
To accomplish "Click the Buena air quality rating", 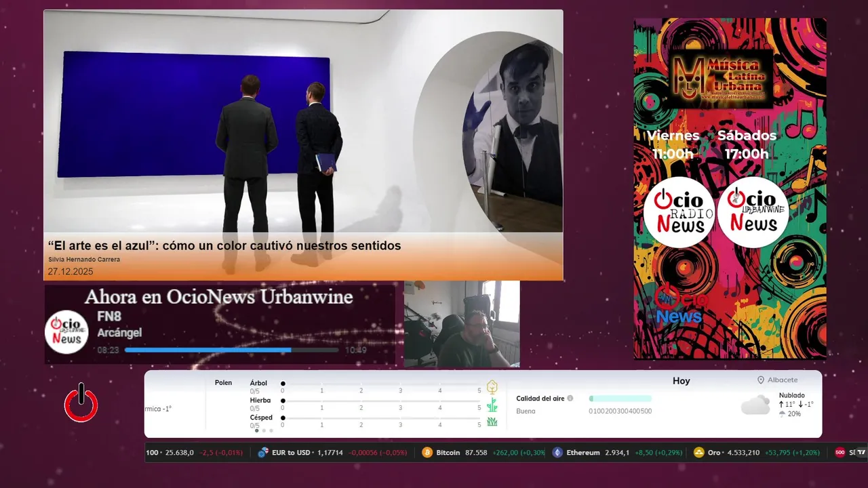I will click(526, 411).
